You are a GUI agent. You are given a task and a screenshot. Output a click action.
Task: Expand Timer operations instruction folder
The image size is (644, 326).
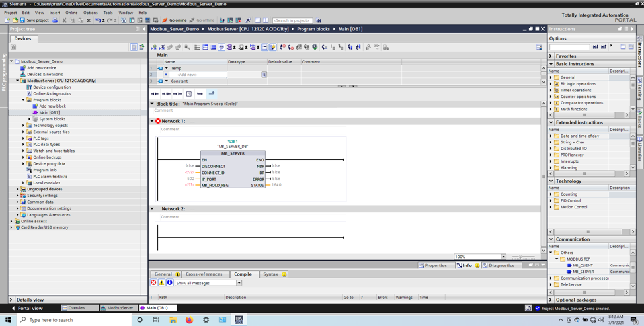click(551, 90)
